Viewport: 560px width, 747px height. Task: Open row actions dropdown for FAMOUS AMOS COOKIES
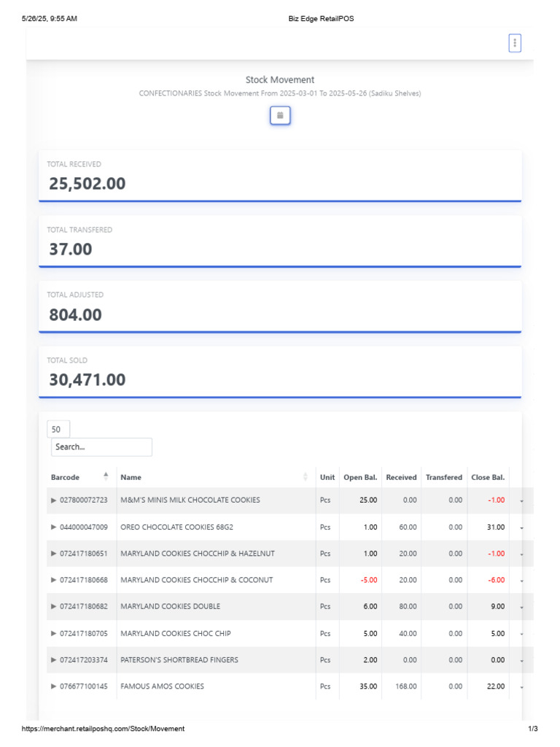pos(522,687)
